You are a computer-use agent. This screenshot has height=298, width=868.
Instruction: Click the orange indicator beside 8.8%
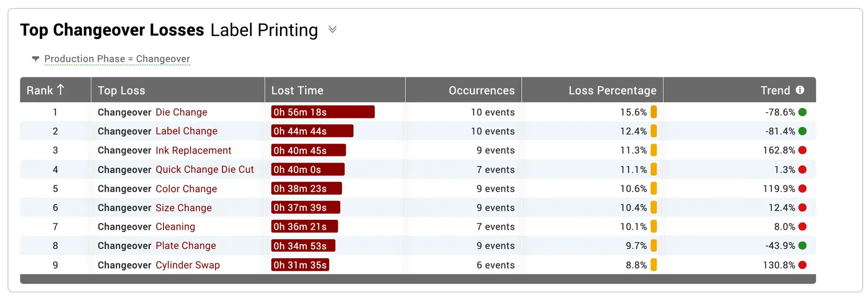(654, 265)
